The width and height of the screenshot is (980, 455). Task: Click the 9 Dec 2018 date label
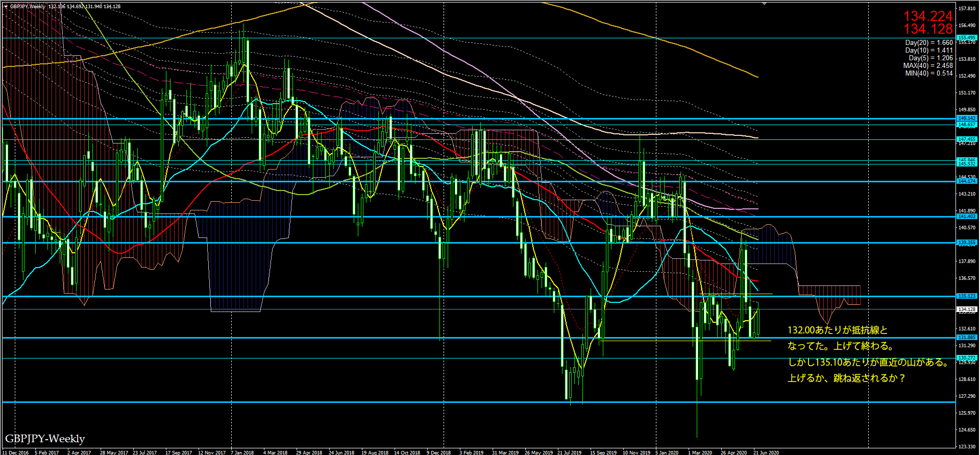(439, 452)
